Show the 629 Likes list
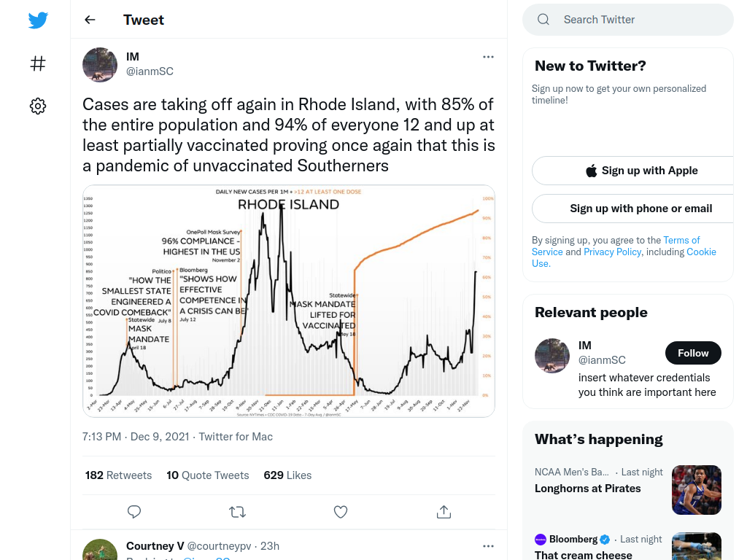747x560 pixels. point(287,475)
